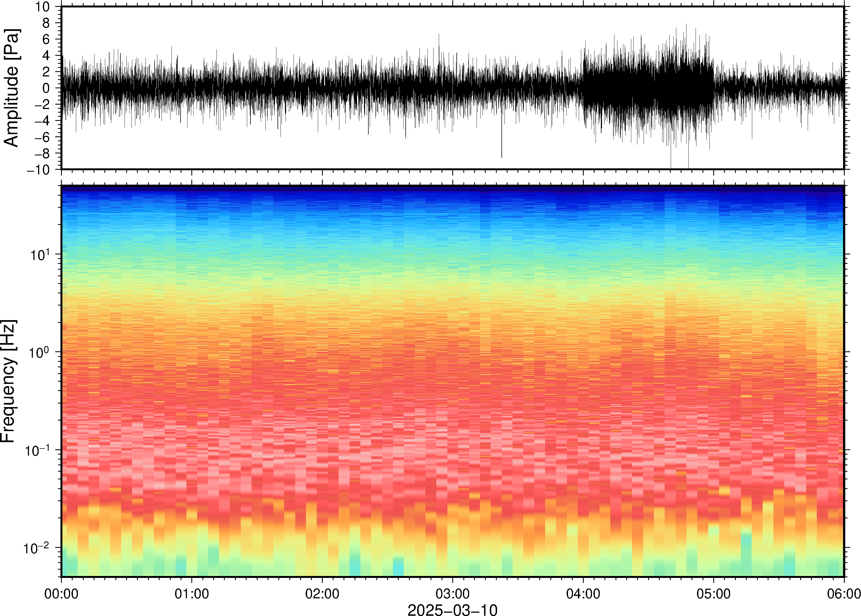Image resolution: width=861 pixels, height=616 pixels.
Task: Click the '00:00' time tick label
Action: pyautogui.click(x=62, y=594)
